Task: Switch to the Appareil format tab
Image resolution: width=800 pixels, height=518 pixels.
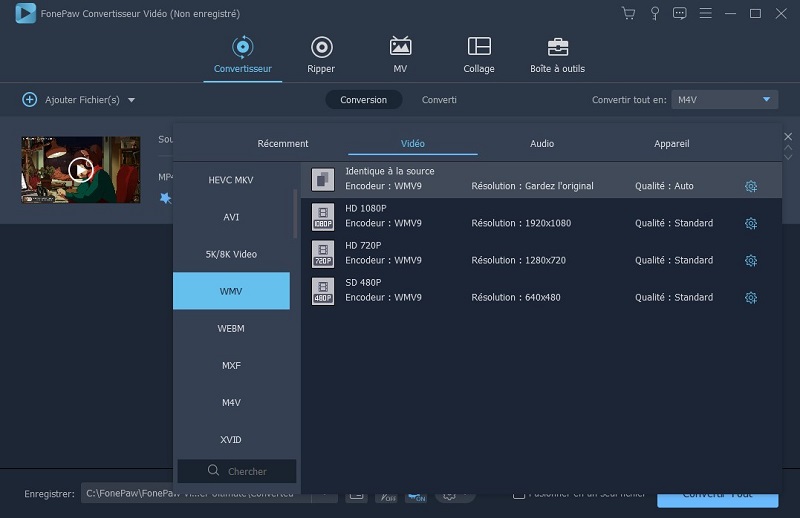Action: [671, 144]
